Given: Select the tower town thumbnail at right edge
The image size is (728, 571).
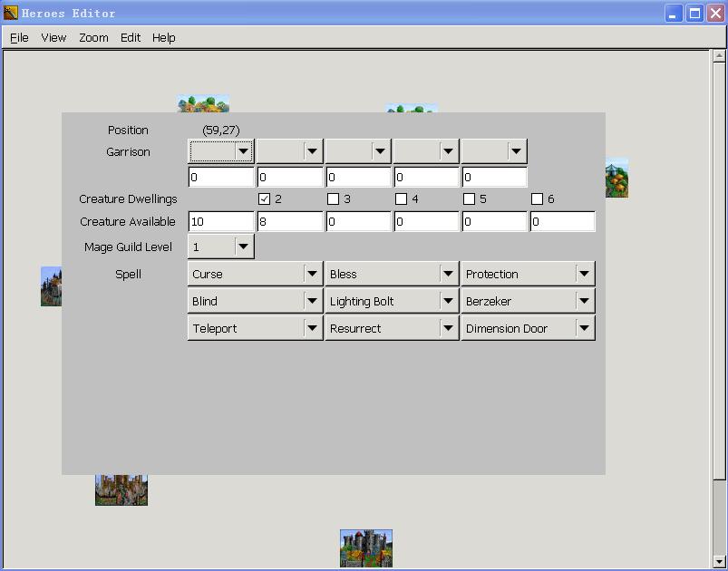Looking at the screenshot, I should tap(616, 178).
